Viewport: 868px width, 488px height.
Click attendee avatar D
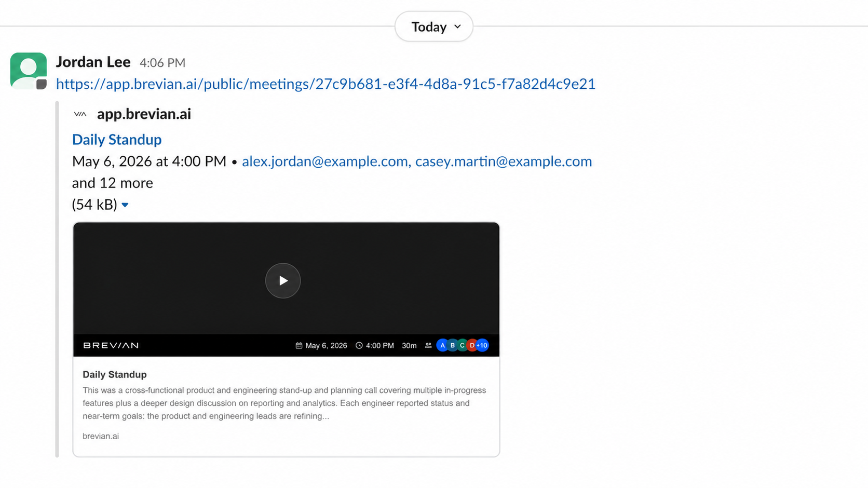tap(471, 346)
